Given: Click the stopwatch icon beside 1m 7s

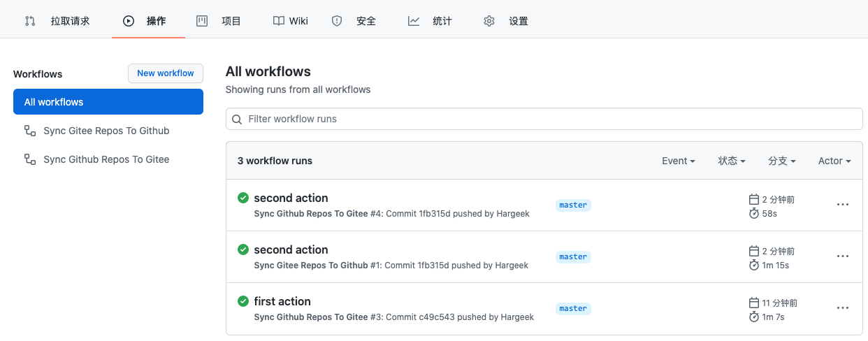Looking at the screenshot, I should click(753, 317).
